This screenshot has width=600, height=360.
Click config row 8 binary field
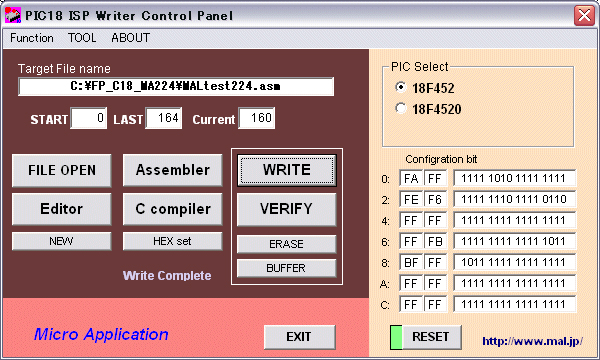point(514,262)
